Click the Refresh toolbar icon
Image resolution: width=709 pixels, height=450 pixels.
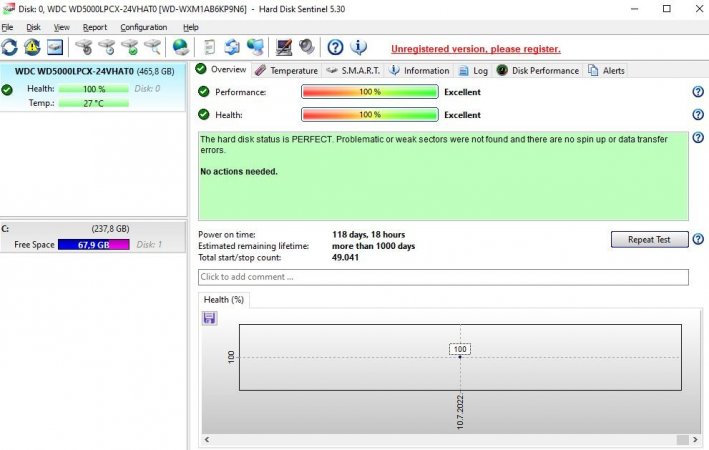click(x=9, y=47)
